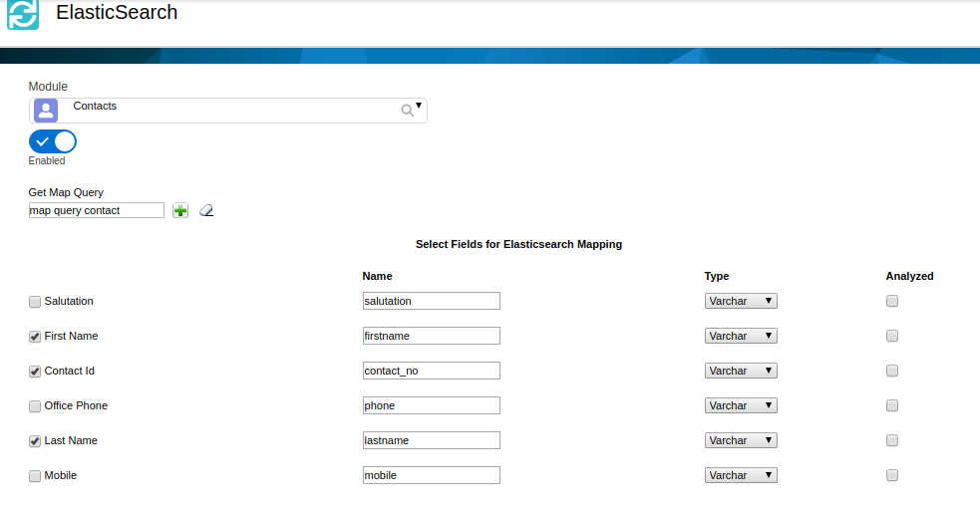Click the Get Map Query input field
This screenshot has height=507, width=980.
click(x=96, y=210)
